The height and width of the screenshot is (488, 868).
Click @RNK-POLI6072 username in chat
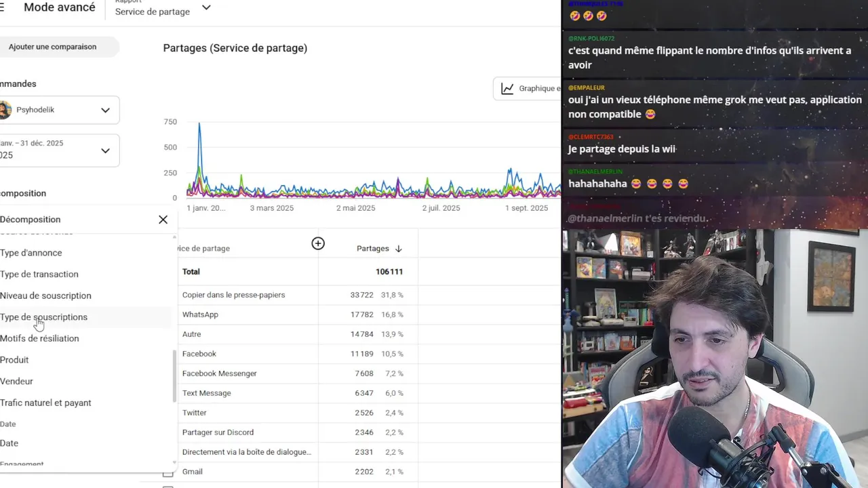tap(591, 39)
